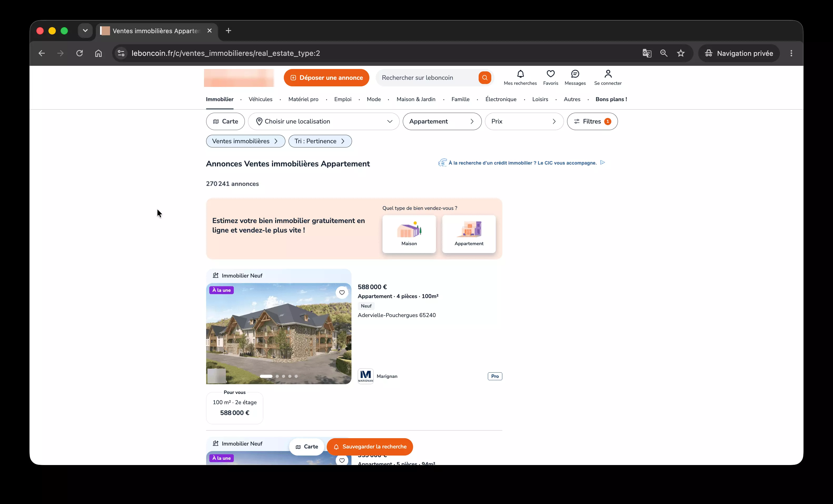Close the Ventes immobilières tab

210,31
